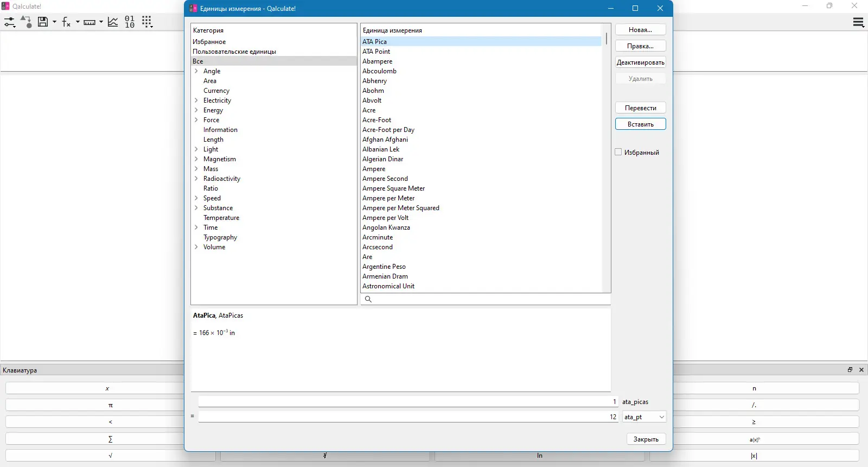Expand the Volume category
868x467 pixels.
[196, 247]
